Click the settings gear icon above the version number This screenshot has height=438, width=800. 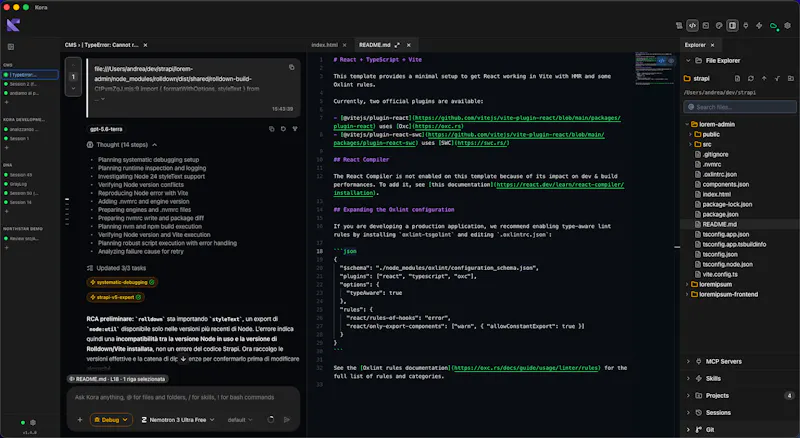point(33,423)
